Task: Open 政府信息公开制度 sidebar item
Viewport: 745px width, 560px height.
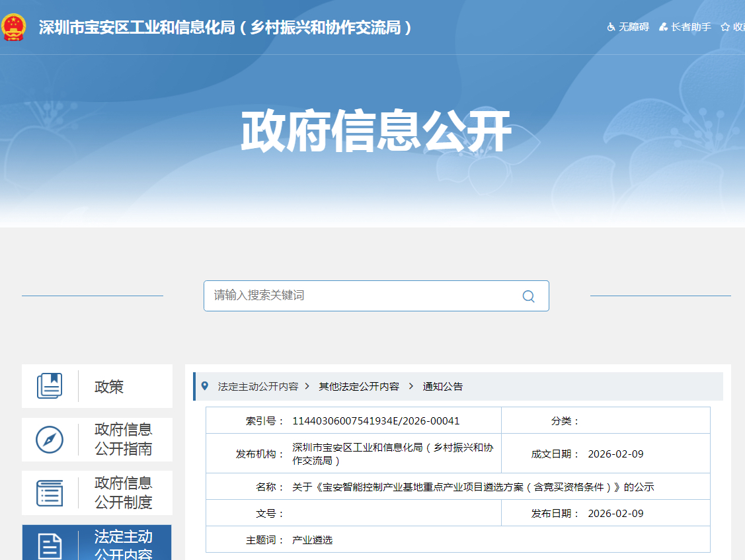Action: click(97, 493)
